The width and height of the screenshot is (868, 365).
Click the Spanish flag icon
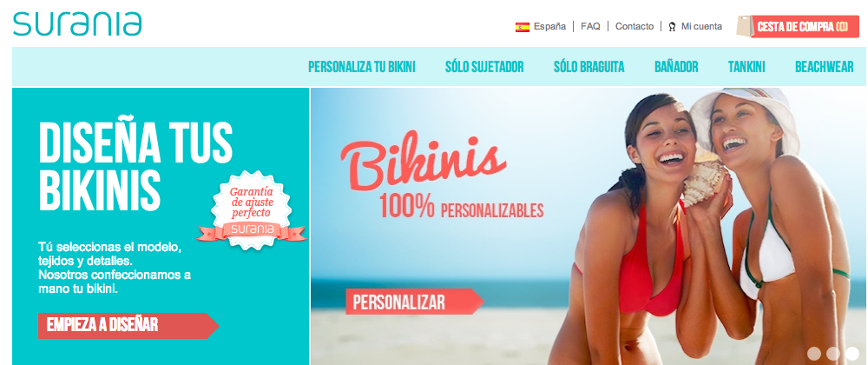[522, 27]
